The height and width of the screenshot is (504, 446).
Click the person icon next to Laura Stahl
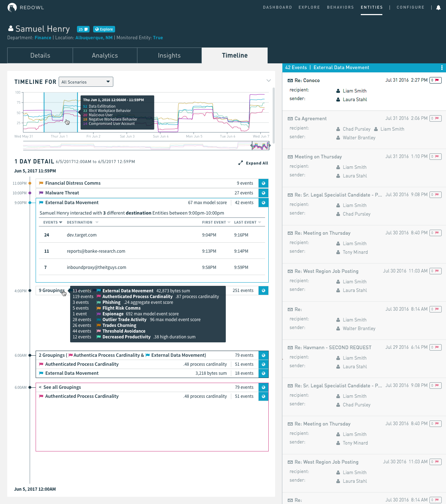click(338, 99)
